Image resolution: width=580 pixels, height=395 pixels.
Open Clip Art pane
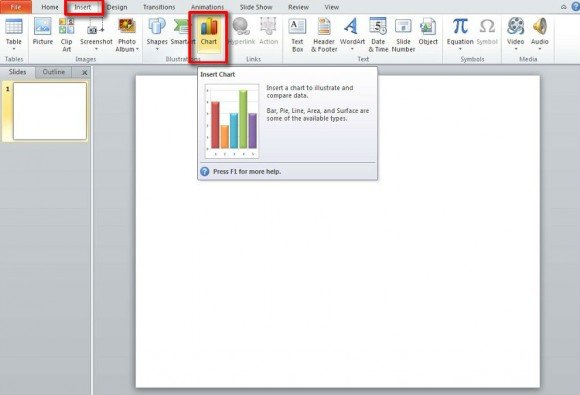(x=67, y=34)
